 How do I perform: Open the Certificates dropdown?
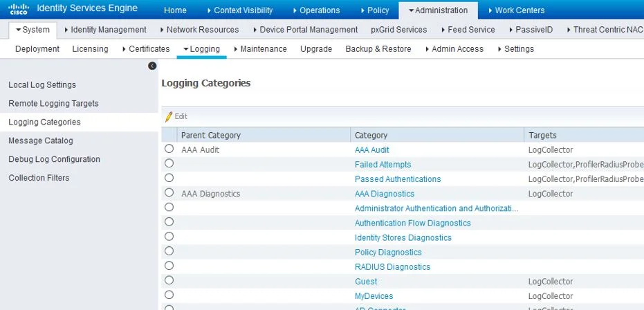[x=146, y=49]
